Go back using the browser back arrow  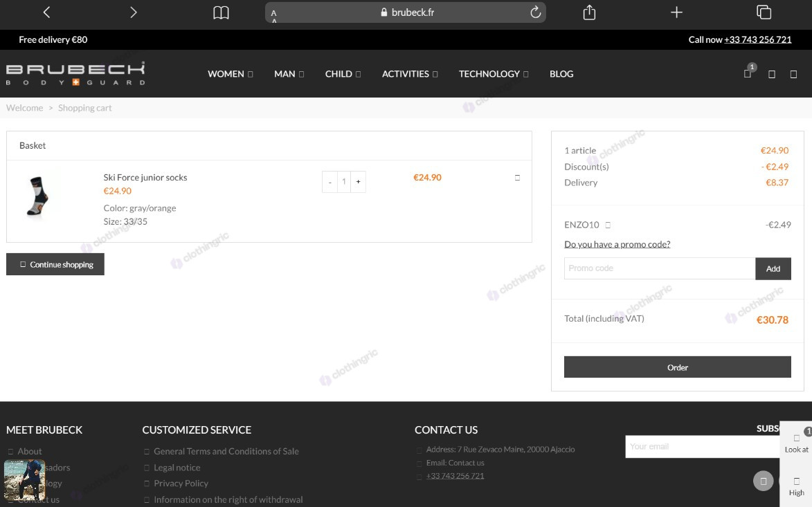(x=46, y=12)
